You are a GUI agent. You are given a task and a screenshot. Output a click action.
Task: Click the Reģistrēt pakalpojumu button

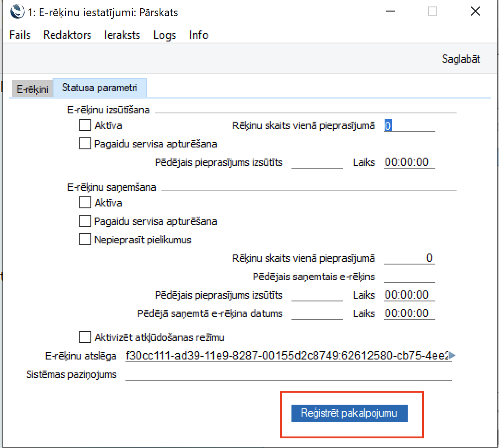349,413
